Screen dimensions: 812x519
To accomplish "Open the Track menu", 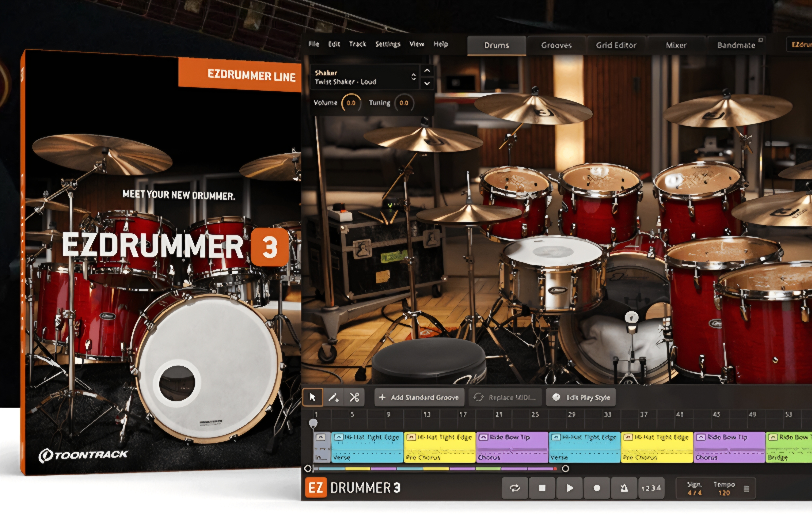I will 358,44.
